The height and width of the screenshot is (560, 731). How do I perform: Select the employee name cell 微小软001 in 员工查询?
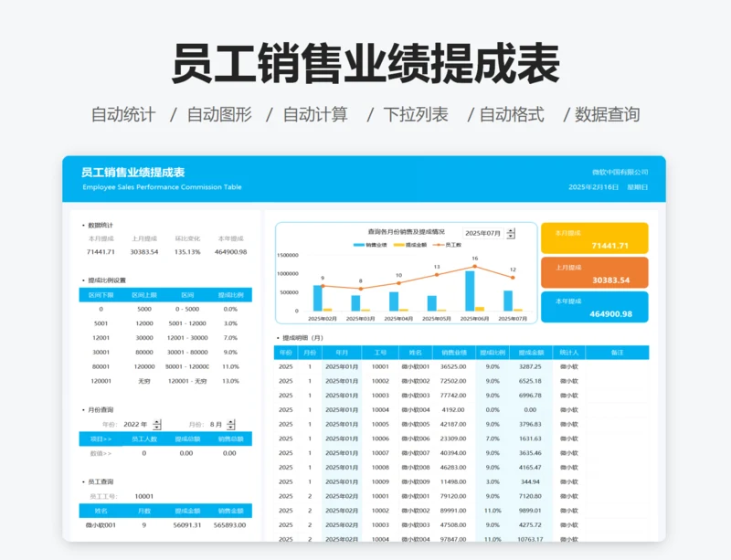tap(101, 525)
